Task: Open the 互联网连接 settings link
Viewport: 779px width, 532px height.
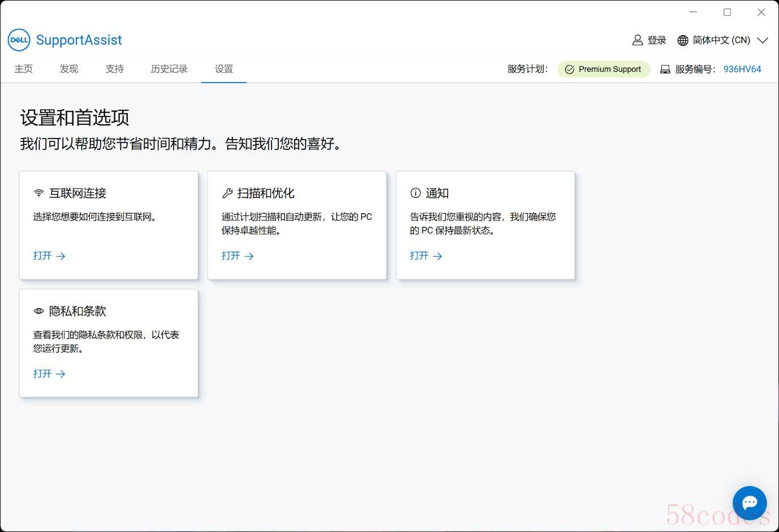Action: pyautogui.click(x=49, y=256)
